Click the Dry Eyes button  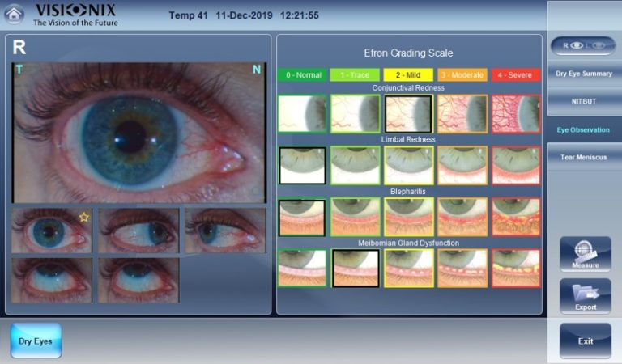[36, 341]
